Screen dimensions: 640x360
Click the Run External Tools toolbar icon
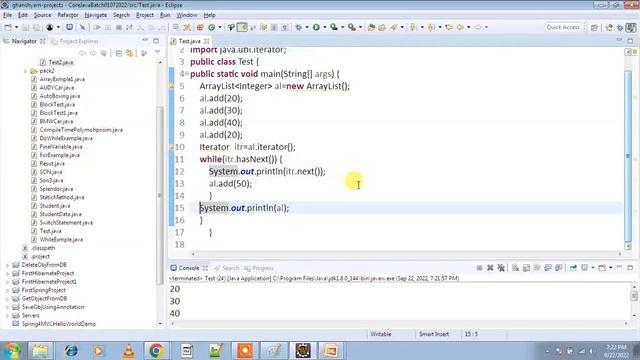click(351, 27)
